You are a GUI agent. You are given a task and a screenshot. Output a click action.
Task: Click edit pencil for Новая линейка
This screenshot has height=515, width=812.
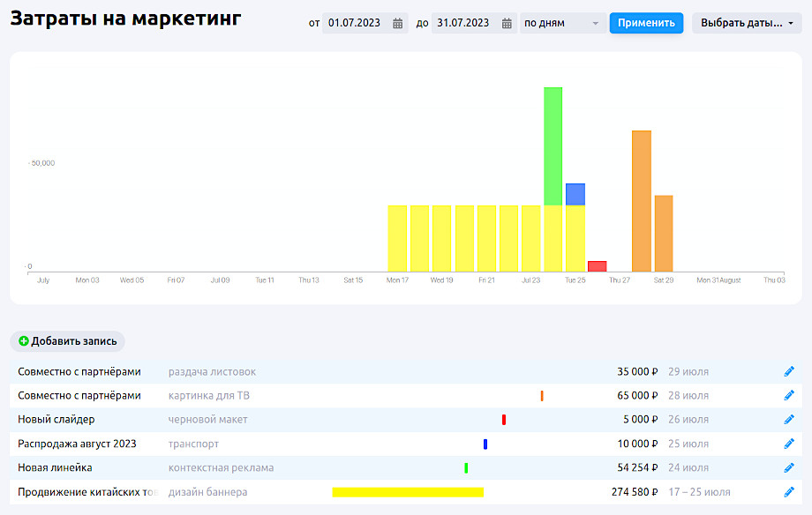coord(789,467)
